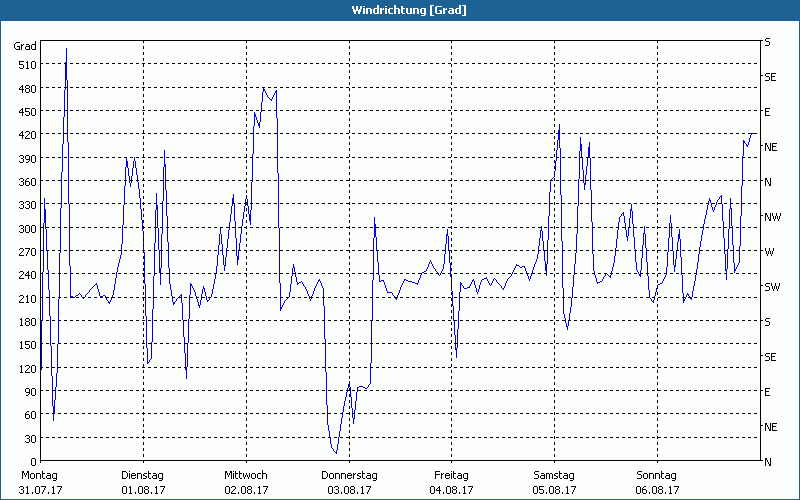Screen dimensions: 800x500
Task: Select the date '31.07.17'
Action: coord(40,490)
